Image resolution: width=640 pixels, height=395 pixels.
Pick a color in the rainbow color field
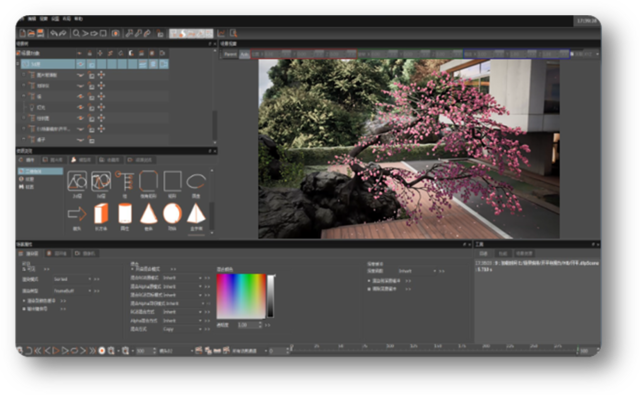(x=241, y=296)
